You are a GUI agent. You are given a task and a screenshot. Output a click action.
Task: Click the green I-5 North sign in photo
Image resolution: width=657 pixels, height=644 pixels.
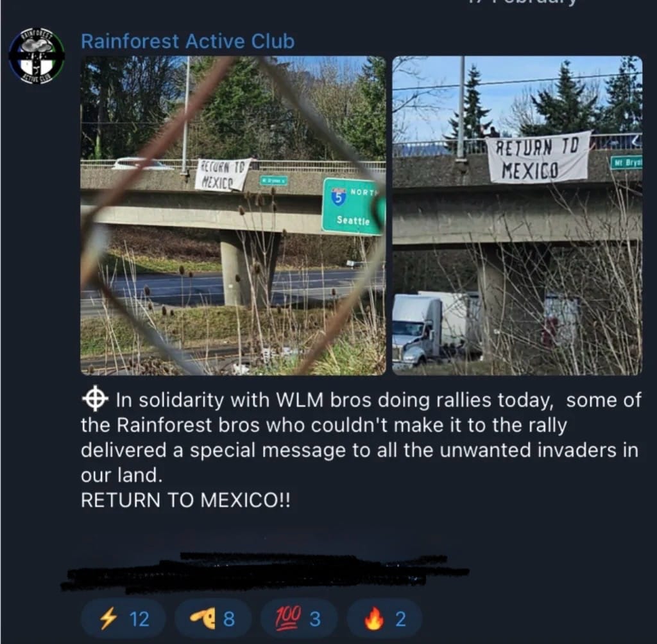point(354,206)
